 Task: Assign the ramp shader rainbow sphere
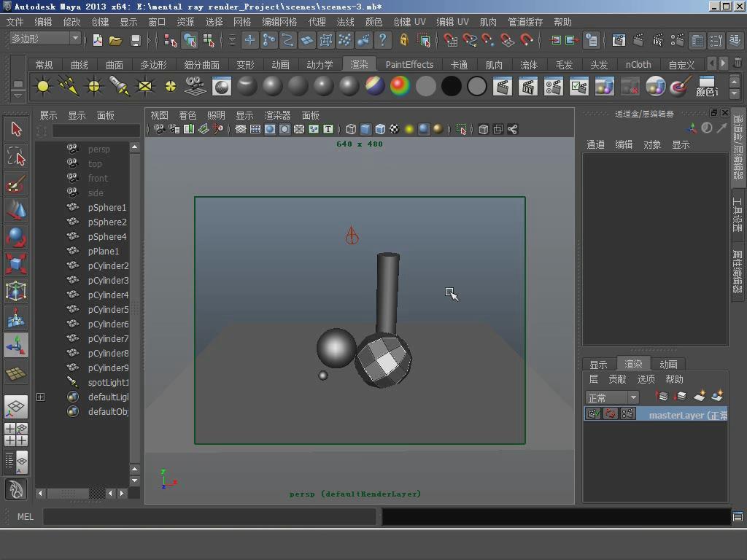(400, 86)
